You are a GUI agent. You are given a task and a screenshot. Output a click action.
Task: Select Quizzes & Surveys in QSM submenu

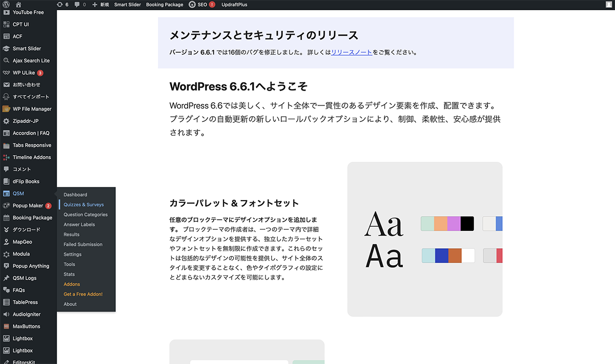[84, 205]
